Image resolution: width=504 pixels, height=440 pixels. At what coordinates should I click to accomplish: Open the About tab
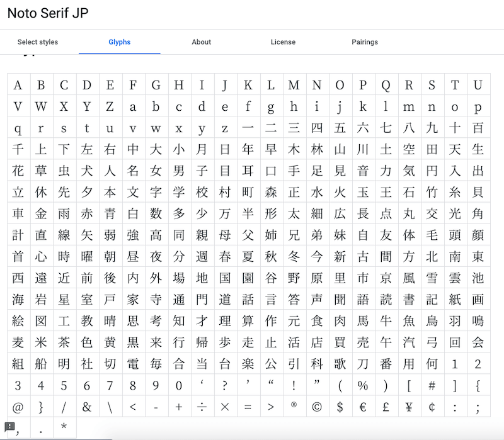(x=201, y=42)
